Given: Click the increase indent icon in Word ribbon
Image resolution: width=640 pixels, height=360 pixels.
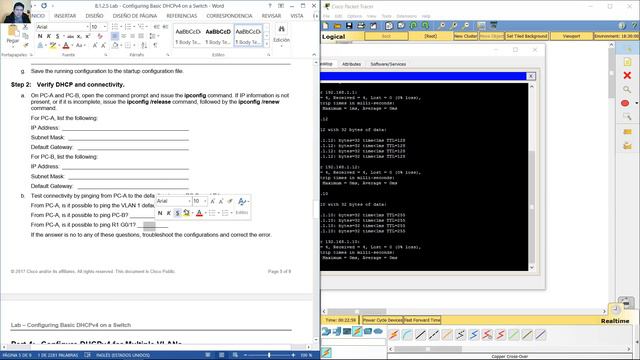Looking at the screenshot, I should (x=165, y=27).
